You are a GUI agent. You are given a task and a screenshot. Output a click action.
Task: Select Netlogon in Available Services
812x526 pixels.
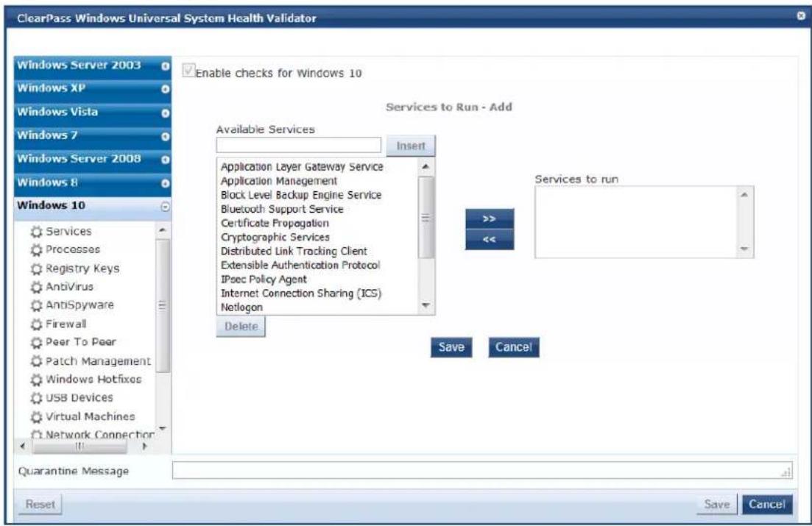pos(241,307)
